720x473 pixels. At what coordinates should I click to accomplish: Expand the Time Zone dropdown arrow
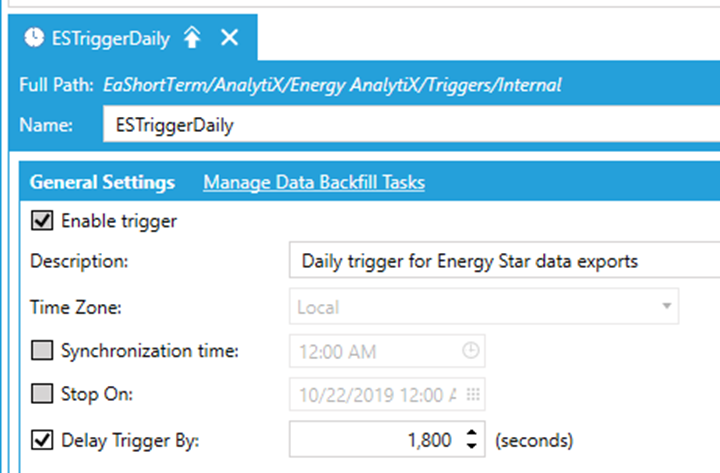tap(667, 306)
